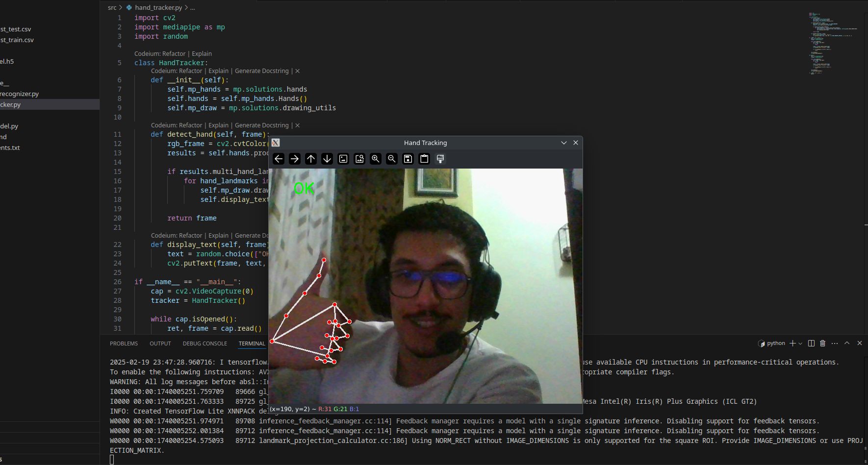Save the current Hand Tracking image
The height and width of the screenshot is (465, 868).
click(x=408, y=159)
